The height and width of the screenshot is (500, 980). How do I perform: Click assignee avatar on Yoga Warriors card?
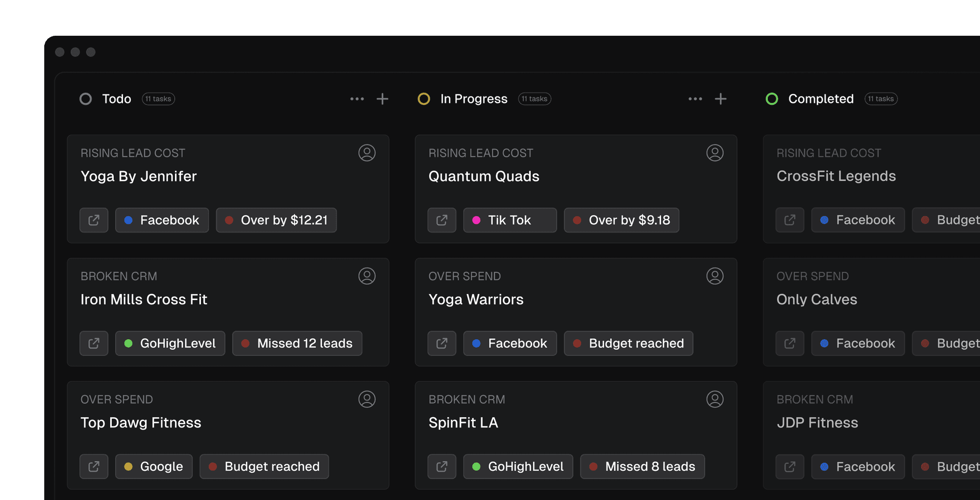pos(715,276)
